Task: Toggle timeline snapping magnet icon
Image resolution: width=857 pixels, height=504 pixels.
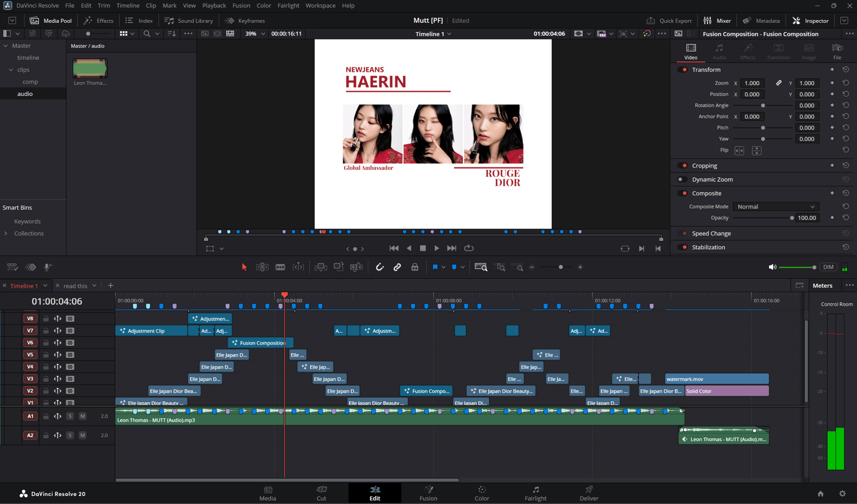Action: pyautogui.click(x=379, y=267)
